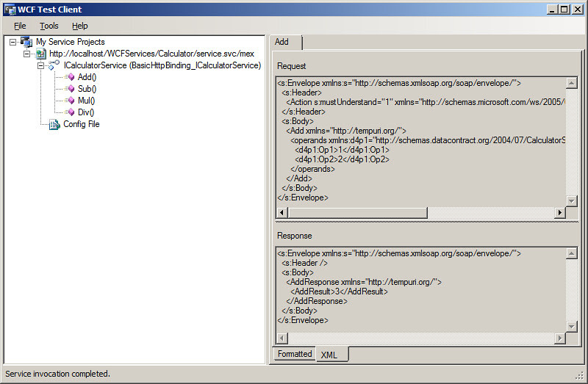Click the Op1 value line in Request XML

(342, 150)
